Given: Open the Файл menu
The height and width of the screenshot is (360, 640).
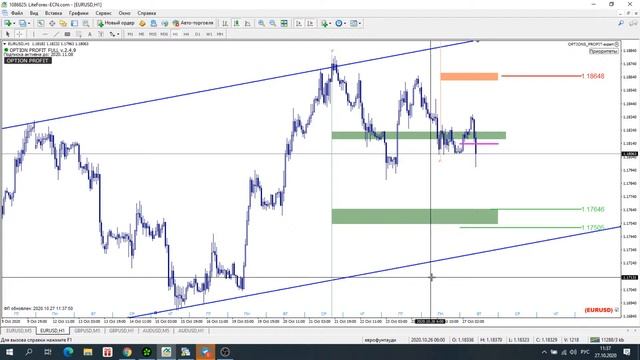Looking at the screenshot, I should [x=17, y=13].
